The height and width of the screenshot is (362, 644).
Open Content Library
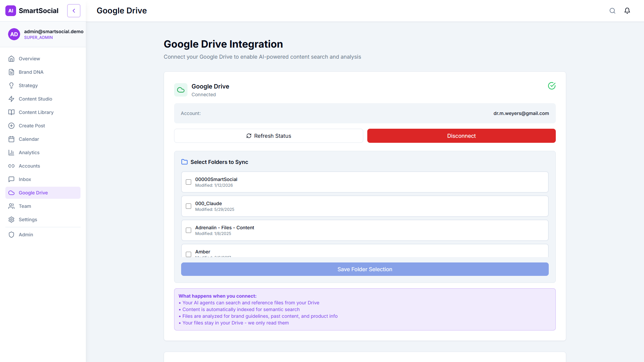pyautogui.click(x=43, y=112)
